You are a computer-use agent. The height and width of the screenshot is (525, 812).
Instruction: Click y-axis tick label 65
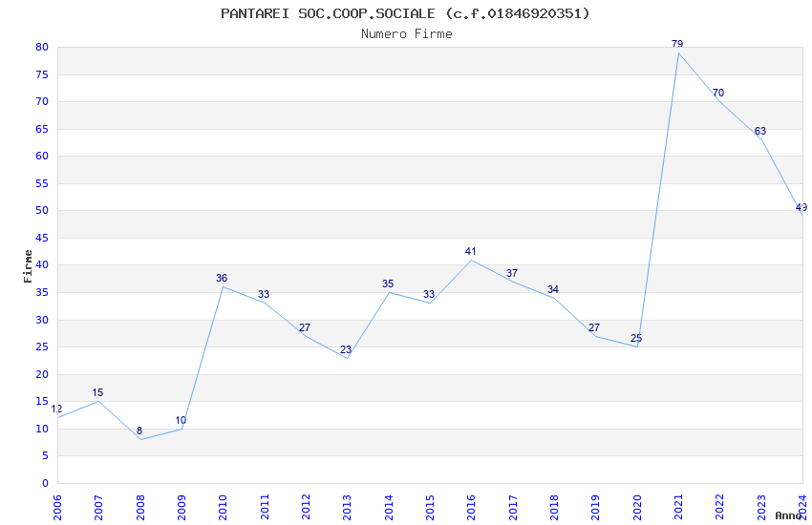42,129
